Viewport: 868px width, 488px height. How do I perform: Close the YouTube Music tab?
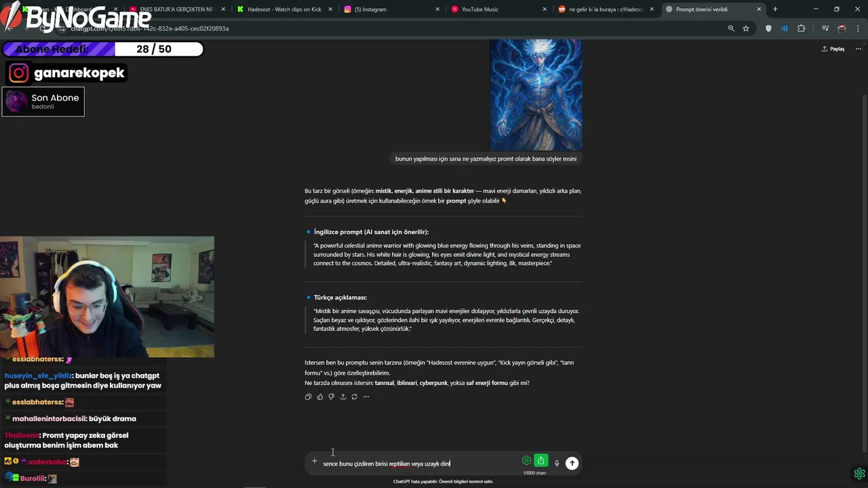[x=545, y=9]
